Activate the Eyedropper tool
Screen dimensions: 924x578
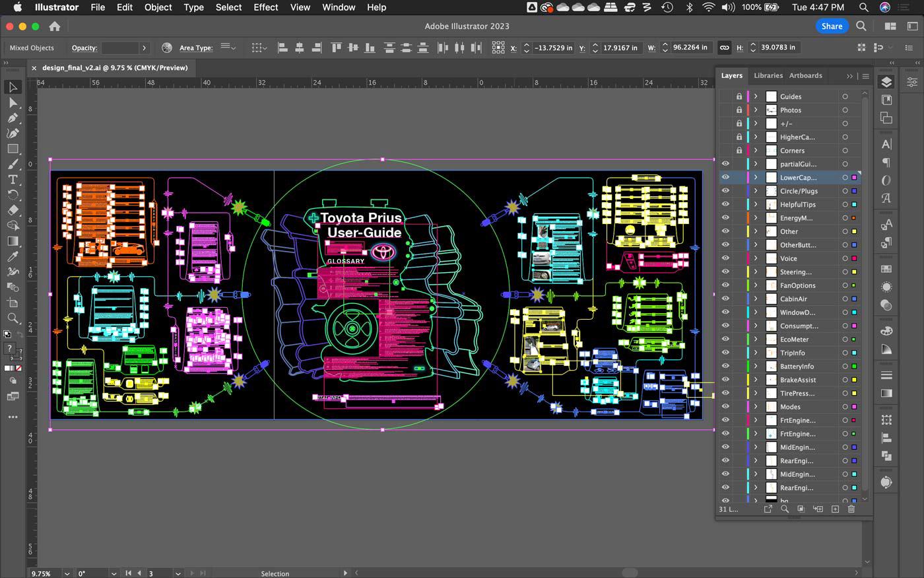(13, 256)
